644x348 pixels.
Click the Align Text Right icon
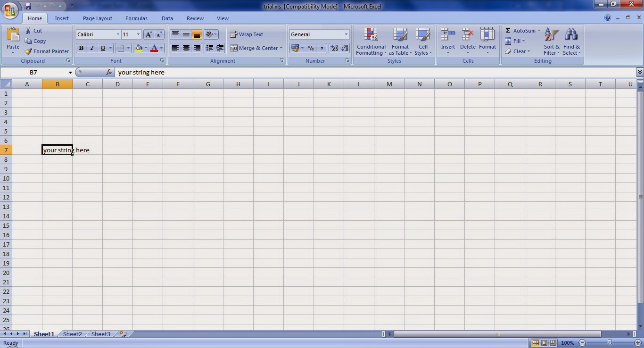pos(197,48)
